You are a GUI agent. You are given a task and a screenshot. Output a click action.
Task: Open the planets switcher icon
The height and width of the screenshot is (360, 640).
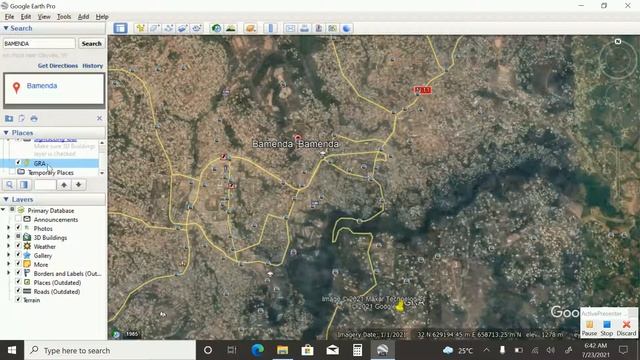coord(250,28)
